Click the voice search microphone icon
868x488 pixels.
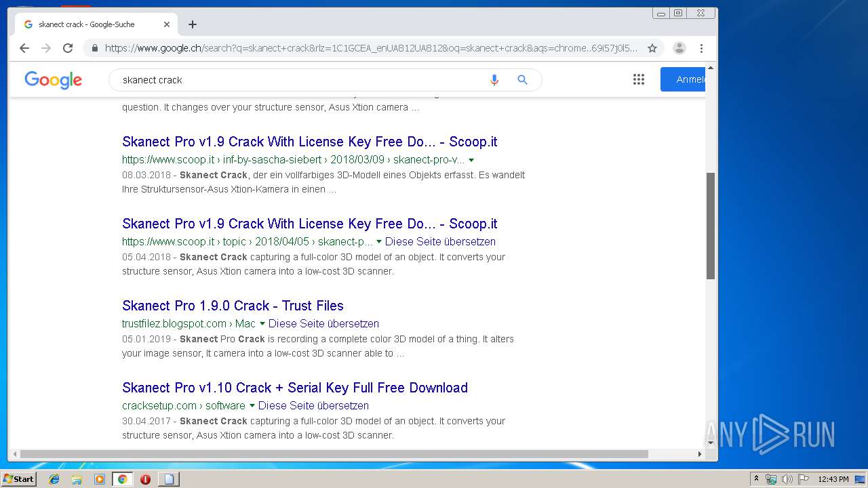494,80
